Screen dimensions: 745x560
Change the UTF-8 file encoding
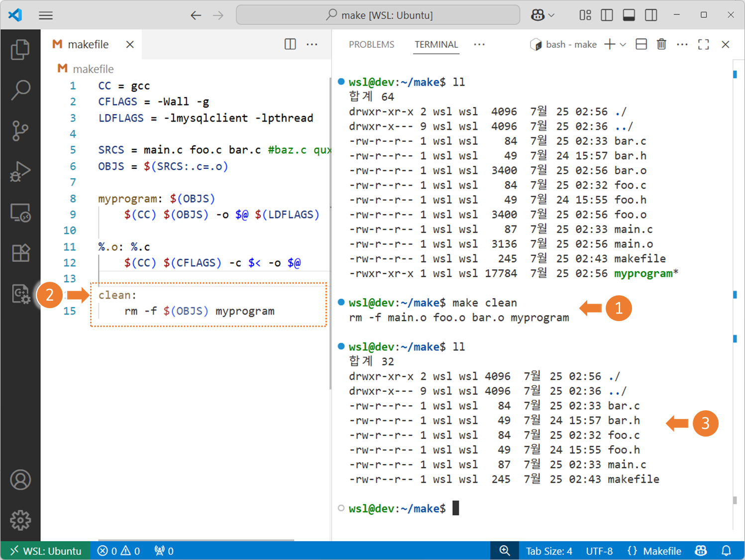[x=599, y=551]
